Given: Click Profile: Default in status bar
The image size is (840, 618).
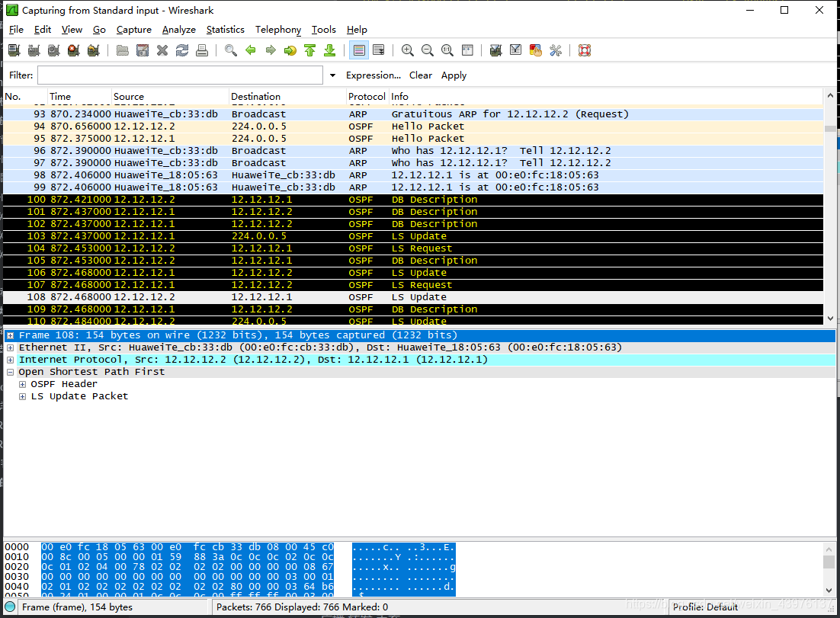Looking at the screenshot, I should click(x=705, y=607).
